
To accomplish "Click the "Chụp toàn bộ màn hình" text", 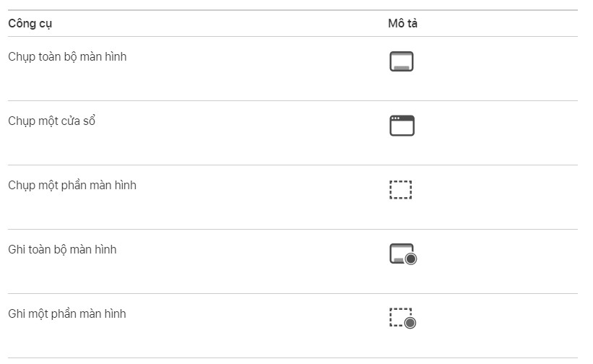I will (67, 56).
